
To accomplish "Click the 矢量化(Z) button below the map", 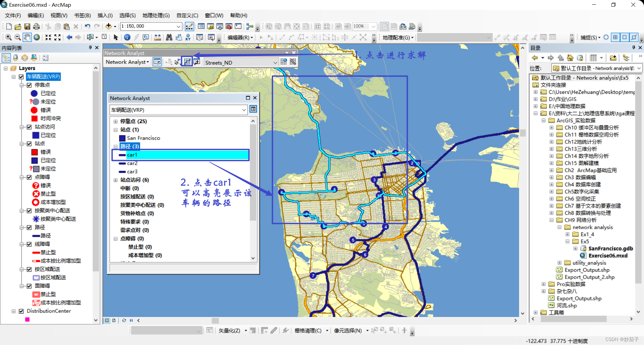I will coord(229,330).
